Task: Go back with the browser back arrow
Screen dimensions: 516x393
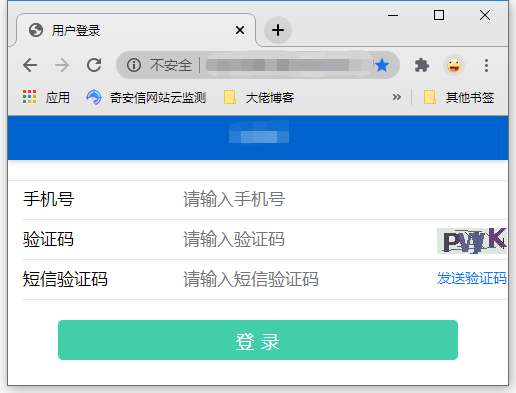Action: tap(30, 65)
